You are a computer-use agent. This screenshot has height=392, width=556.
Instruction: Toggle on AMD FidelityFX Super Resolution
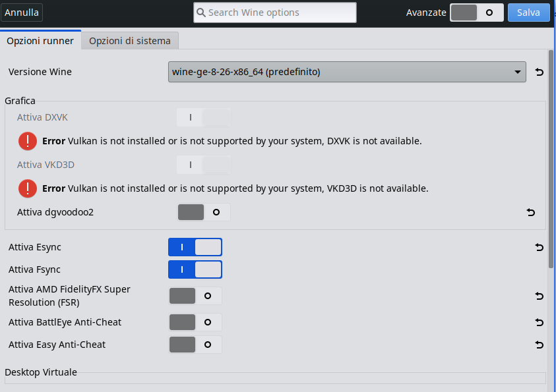[195, 296]
